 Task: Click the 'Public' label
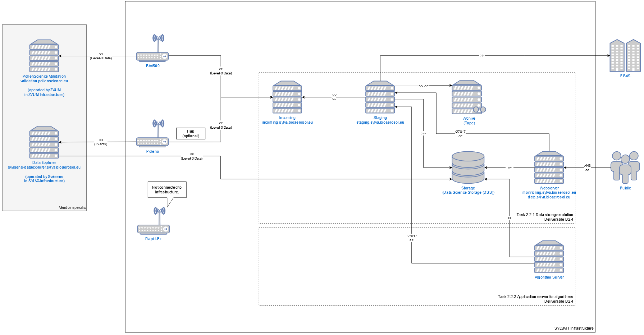pos(625,188)
